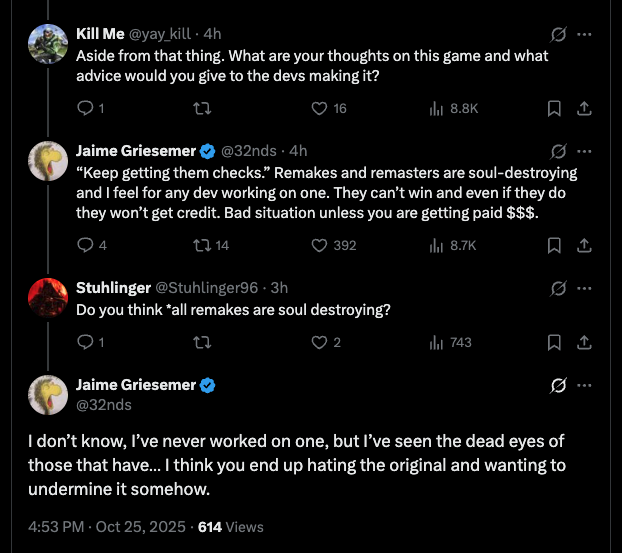
Task: Open Jaime Griesemer's avatar on main tweet
Action: 46,394
